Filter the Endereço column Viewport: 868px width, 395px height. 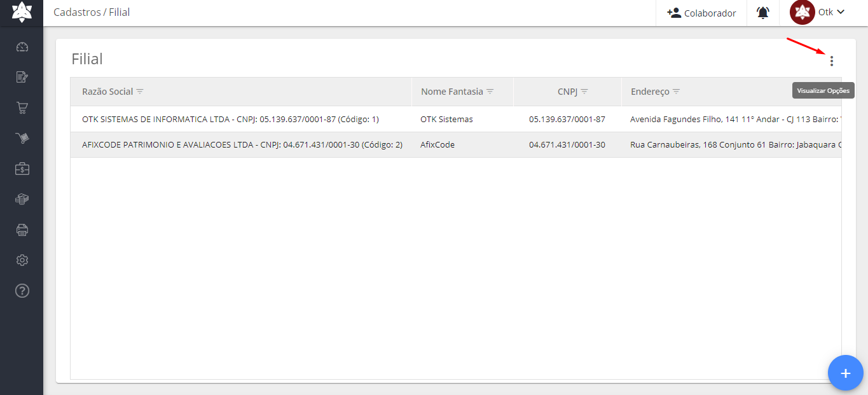click(x=677, y=92)
